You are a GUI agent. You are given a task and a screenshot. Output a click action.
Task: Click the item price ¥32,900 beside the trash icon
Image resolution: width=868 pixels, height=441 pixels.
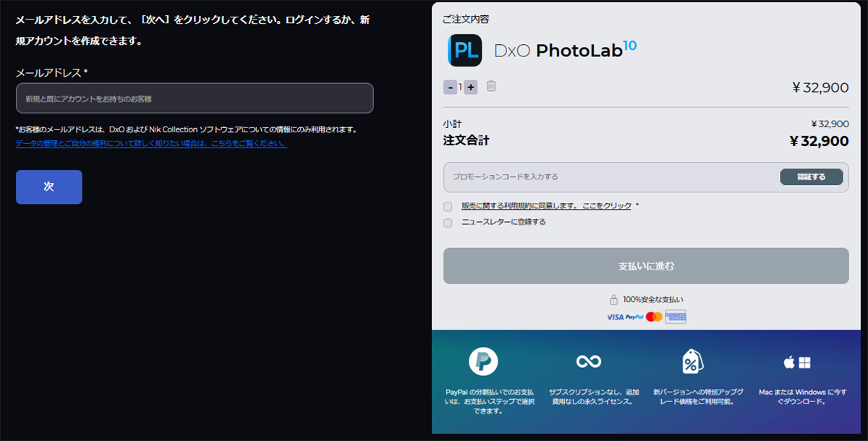pos(820,87)
